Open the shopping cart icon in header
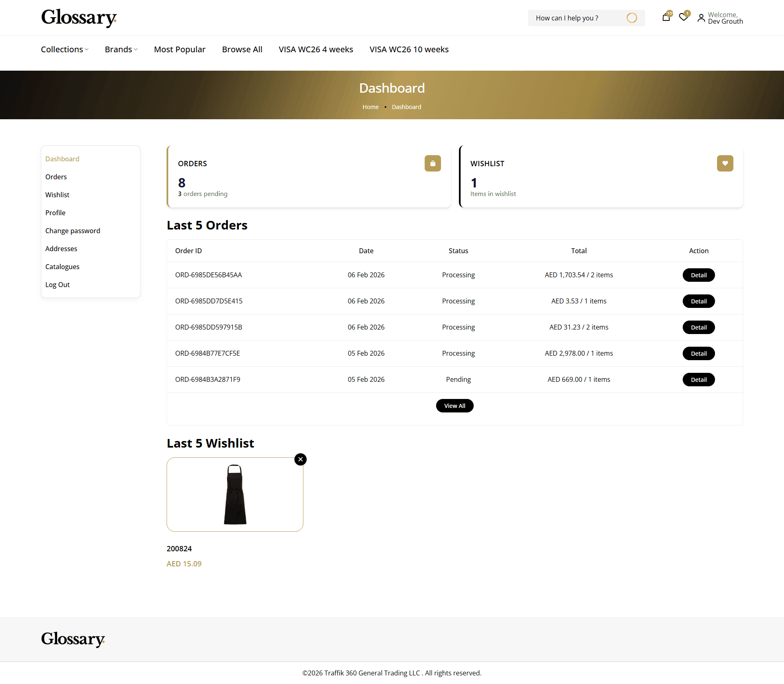The image size is (784, 684). point(666,17)
